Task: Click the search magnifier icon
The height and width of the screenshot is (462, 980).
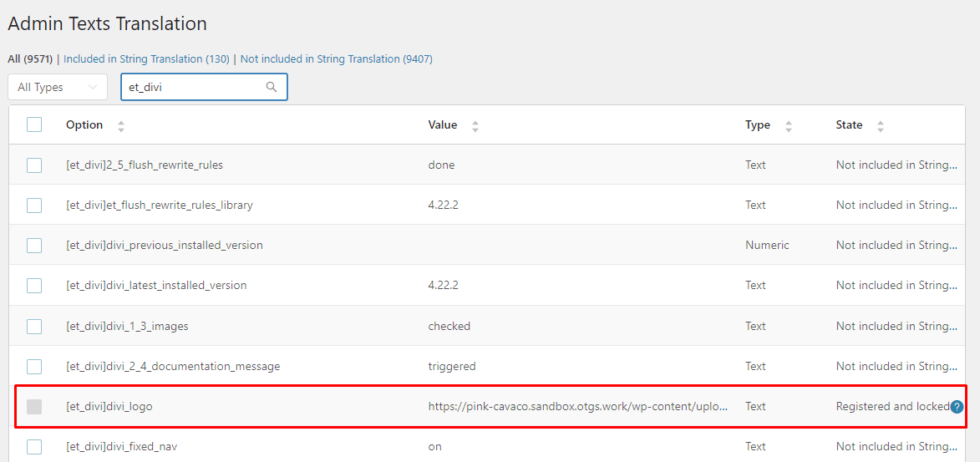Action: pos(272,87)
